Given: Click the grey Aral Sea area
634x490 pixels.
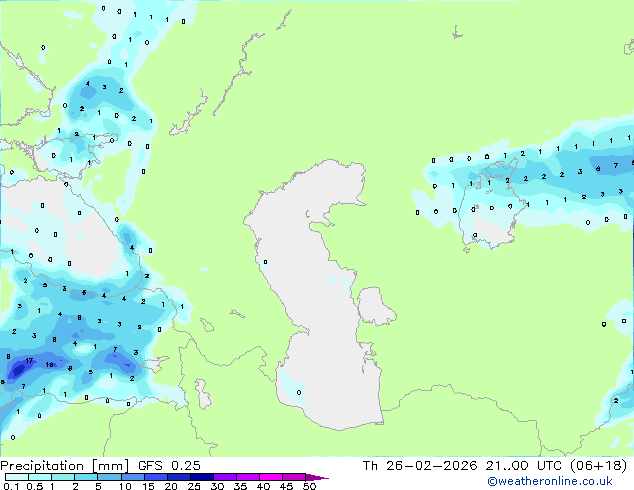Looking at the screenshot, I should click(x=489, y=228).
